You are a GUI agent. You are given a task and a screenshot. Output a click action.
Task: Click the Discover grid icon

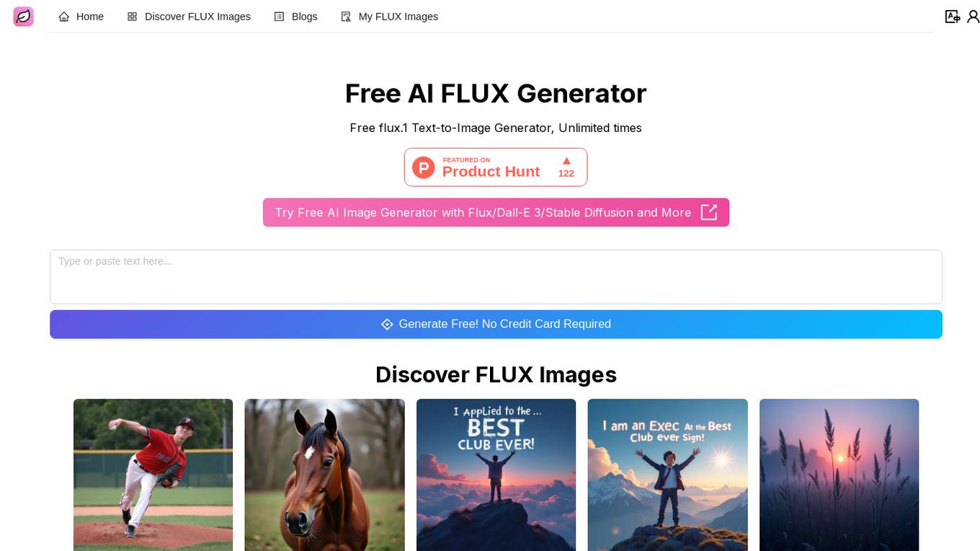[x=132, y=17]
